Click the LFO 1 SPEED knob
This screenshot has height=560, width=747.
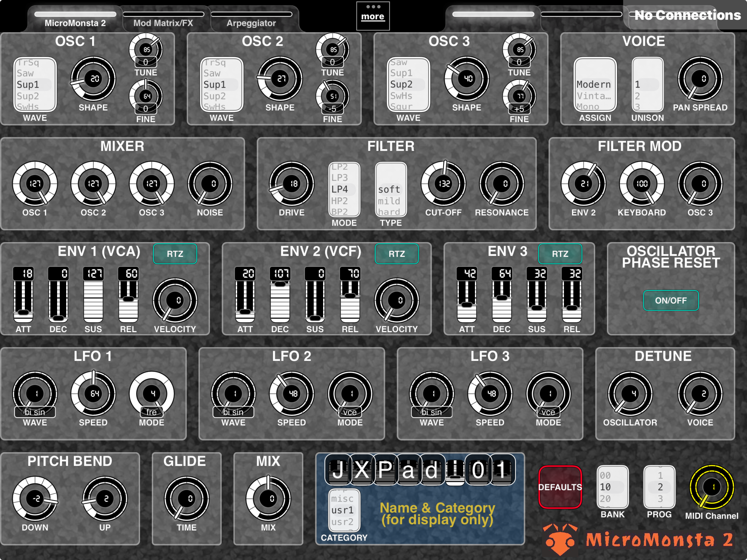tap(93, 394)
